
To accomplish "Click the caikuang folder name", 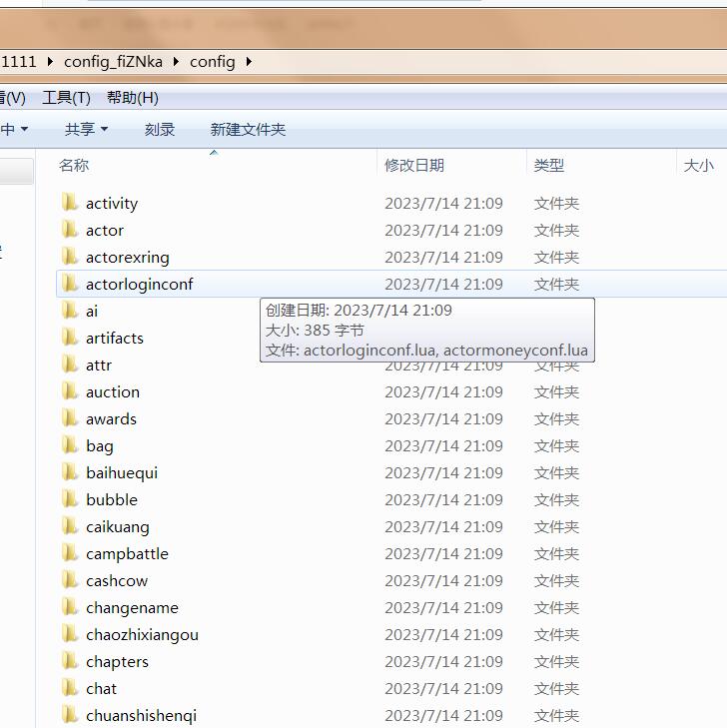I will tap(118, 527).
